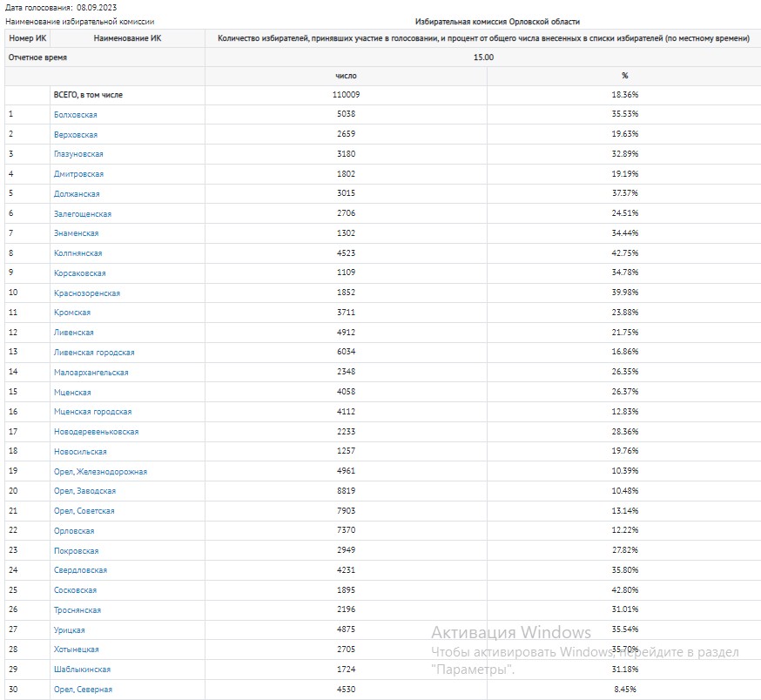761x700 pixels.
Task: Select Мценская городская turnout 12.83%
Action: pyautogui.click(x=624, y=411)
